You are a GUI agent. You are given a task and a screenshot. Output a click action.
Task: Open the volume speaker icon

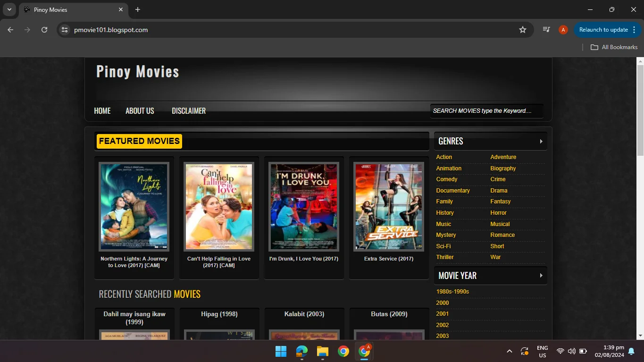click(572, 351)
